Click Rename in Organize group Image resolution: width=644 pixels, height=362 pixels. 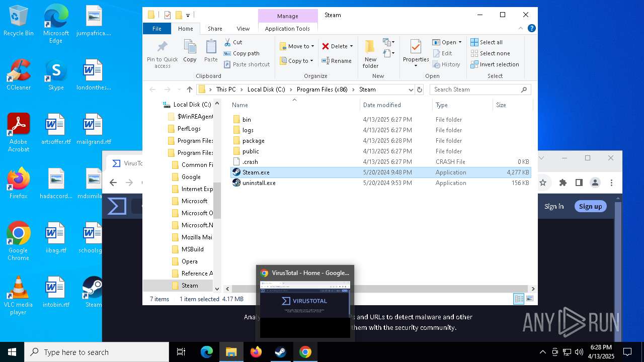click(x=337, y=61)
